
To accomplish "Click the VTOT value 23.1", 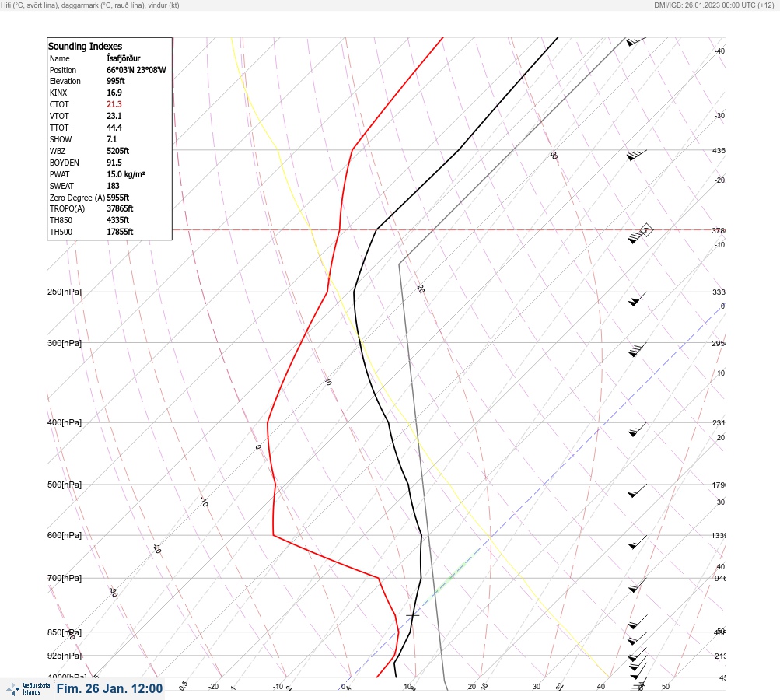I will [114, 116].
